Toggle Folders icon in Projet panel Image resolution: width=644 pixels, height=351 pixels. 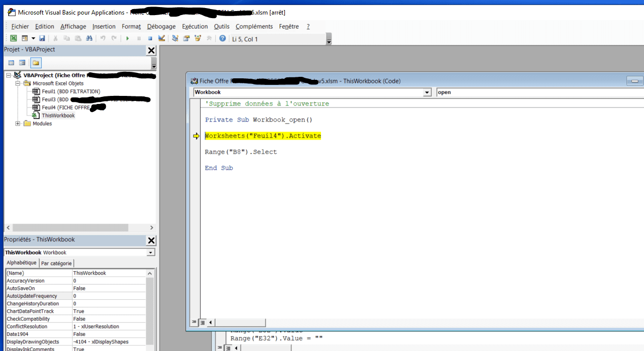(x=36, y=63)
